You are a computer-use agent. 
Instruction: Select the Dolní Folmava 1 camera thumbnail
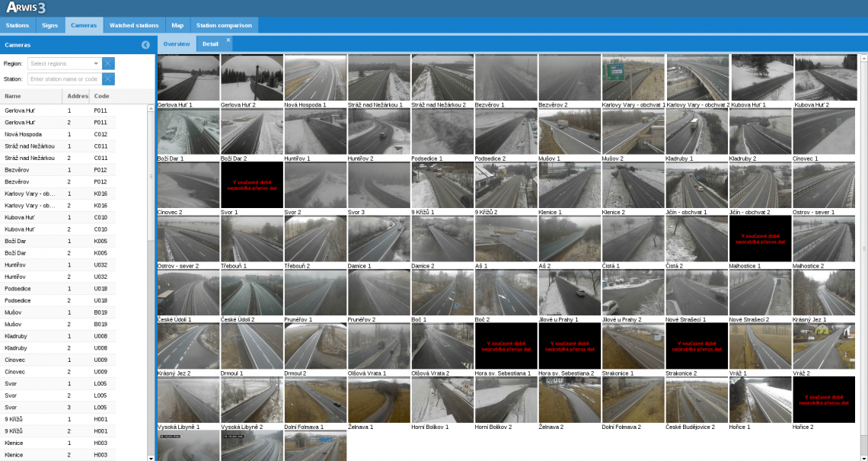coord(315,400)
